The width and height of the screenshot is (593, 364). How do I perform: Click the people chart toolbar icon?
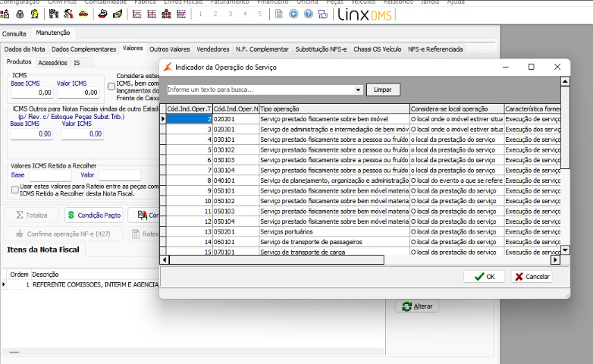pyautogui.click(x=166, y=14)
